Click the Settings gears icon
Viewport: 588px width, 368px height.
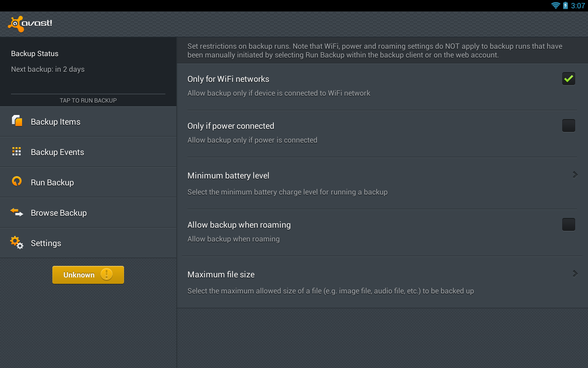[x=17, y=242]
